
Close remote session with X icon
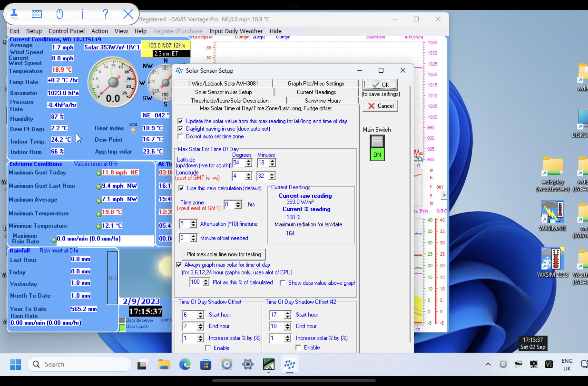click(x=128, y=14)
